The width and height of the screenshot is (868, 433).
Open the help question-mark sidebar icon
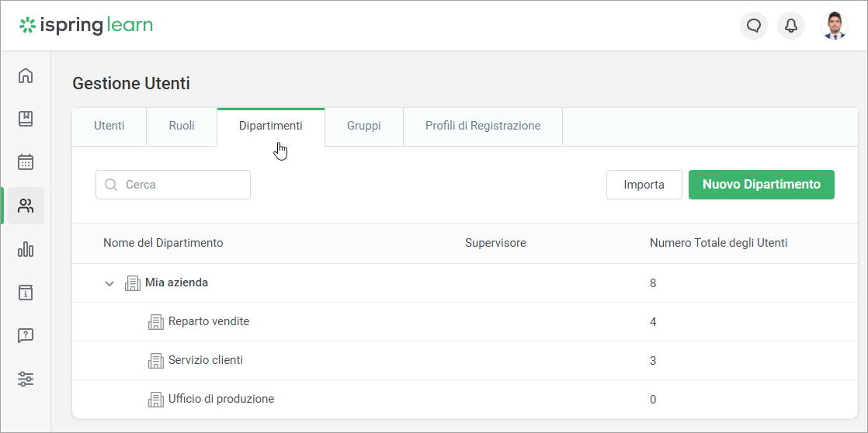pyautogui.click(x=26, y=336)
